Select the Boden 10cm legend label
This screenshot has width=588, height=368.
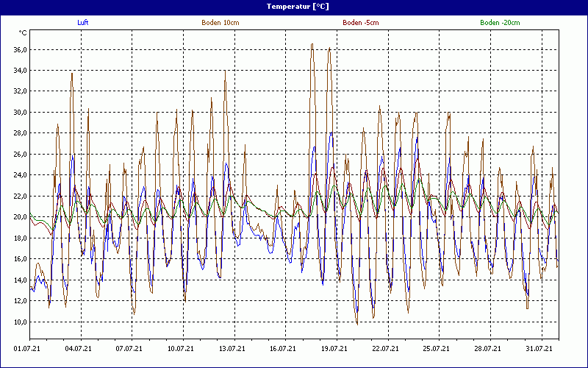tap(220, 23)
